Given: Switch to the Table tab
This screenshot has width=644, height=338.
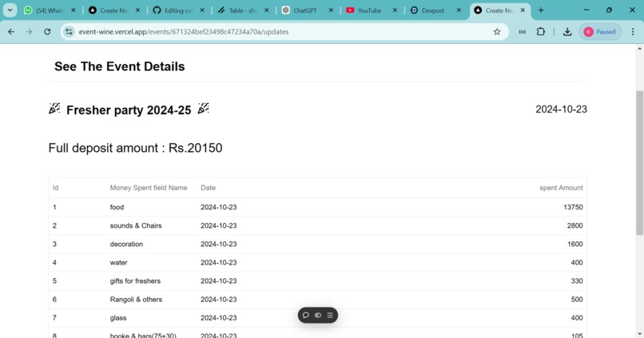Looking at the screenshot, I should 243,10.
